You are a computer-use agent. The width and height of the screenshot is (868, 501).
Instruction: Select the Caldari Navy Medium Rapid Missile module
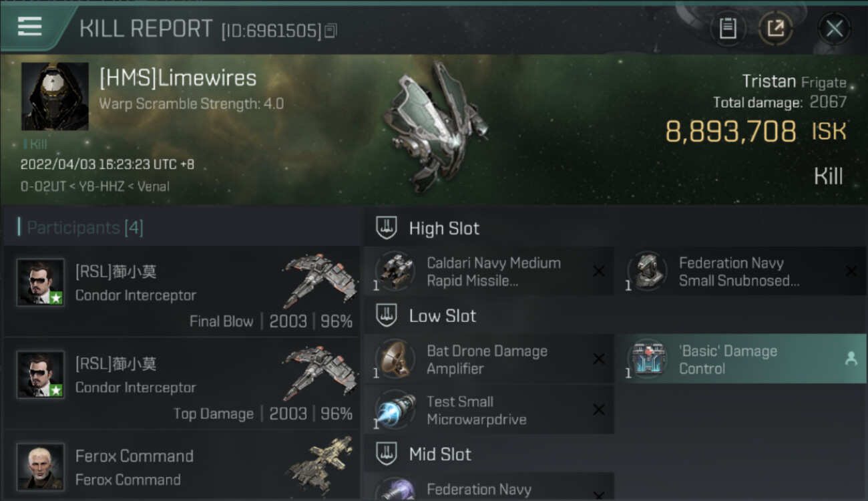pos(489,271)
